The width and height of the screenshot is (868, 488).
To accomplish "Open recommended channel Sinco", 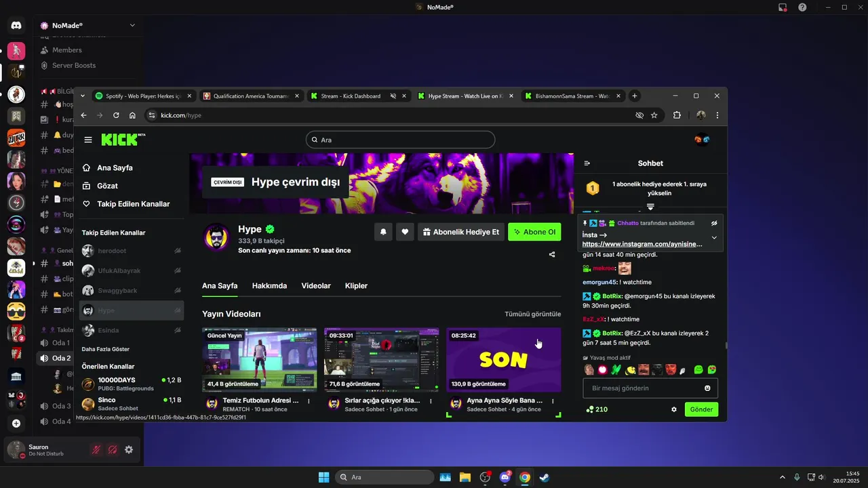I will point(132,404).
